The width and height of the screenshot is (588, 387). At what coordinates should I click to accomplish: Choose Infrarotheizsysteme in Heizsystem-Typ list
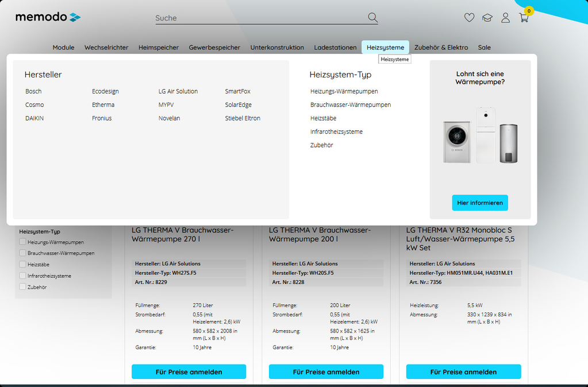pyautogui.click(x=336, y=132)
